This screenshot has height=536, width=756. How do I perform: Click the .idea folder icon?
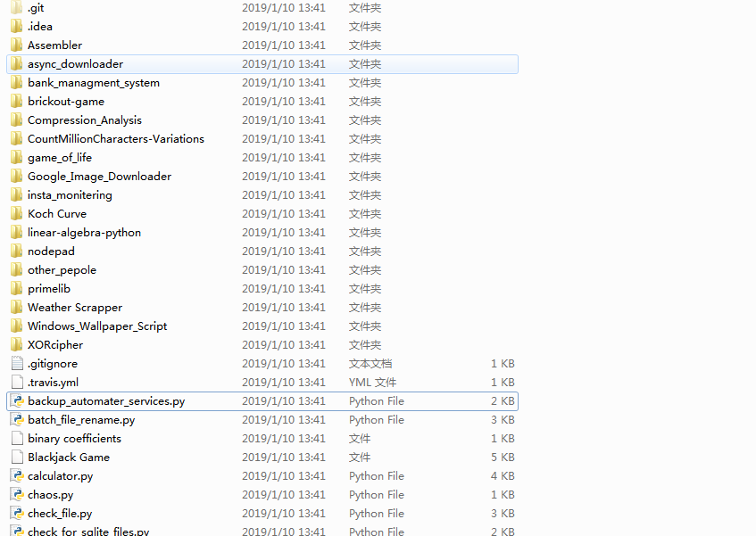coord(16,27)
